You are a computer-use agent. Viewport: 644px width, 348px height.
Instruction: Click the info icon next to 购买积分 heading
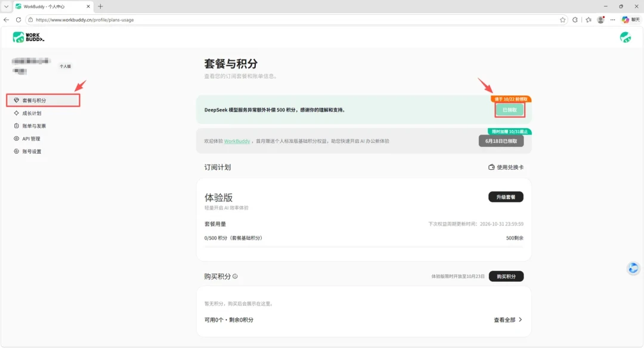235,276
